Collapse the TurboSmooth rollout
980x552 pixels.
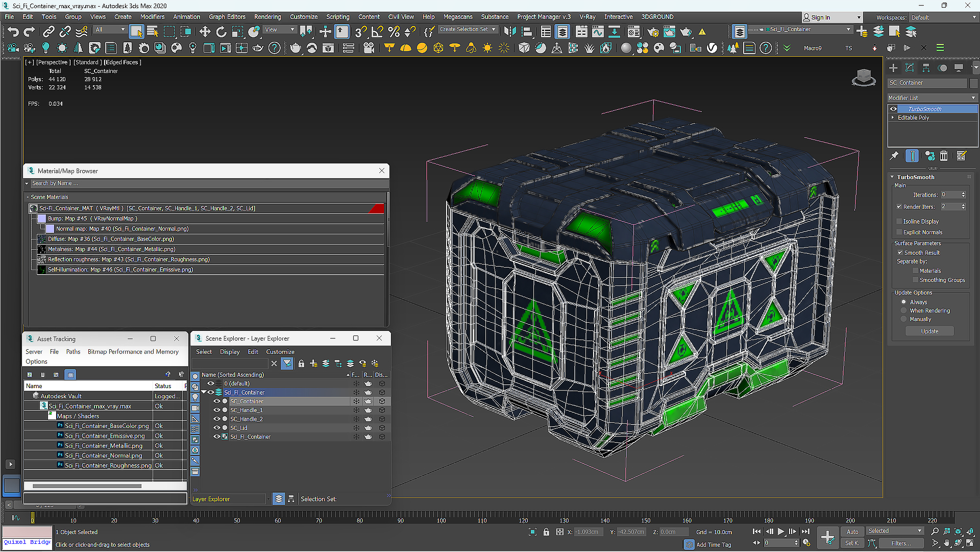pos(892,177)
